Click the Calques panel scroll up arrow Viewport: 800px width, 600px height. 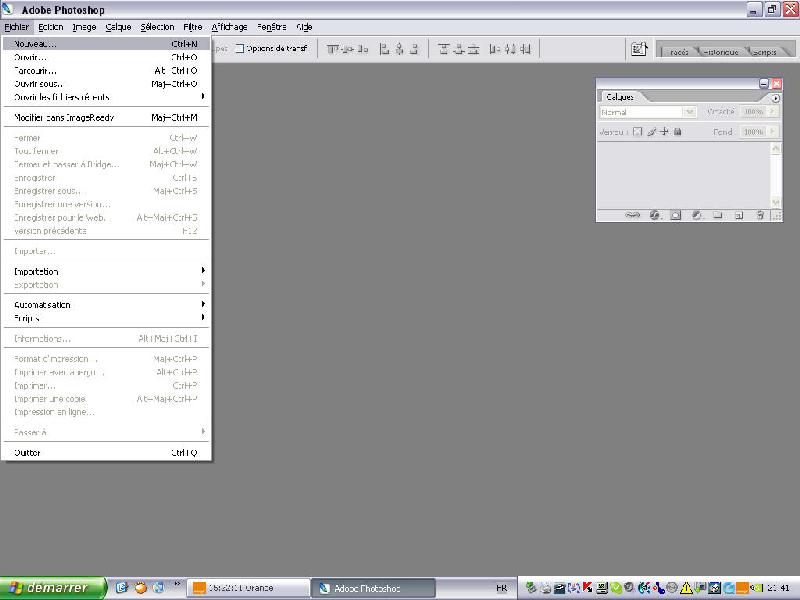pyautogui.click(x=776, y=148)
